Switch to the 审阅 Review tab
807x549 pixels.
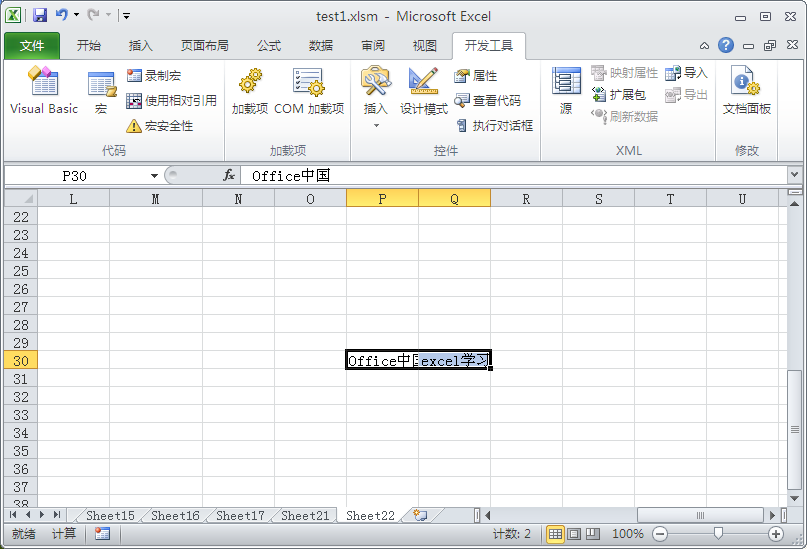pos(373,46)
